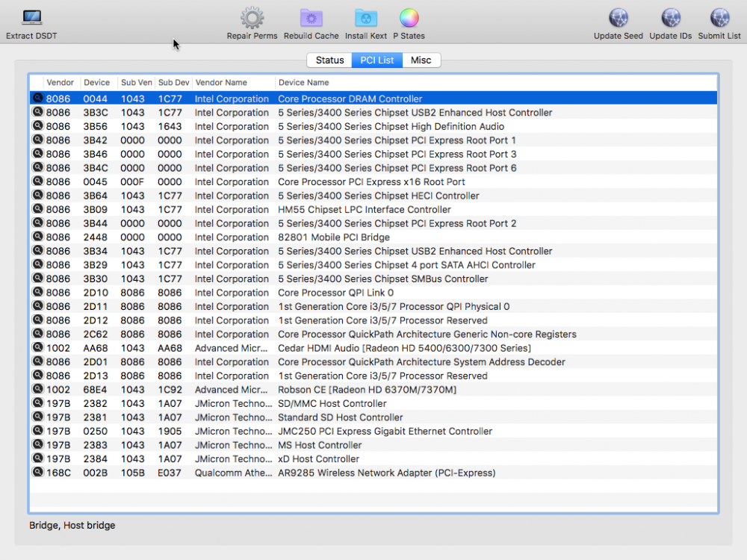Screen dimensions: 747x560
Task: Click search icon for QPI Link 0 row
Action: pyautogui.click(x=37, y=292)
